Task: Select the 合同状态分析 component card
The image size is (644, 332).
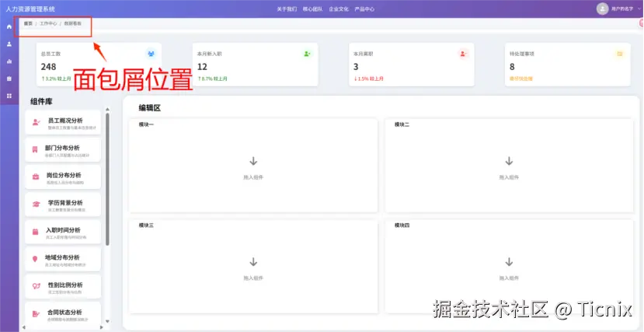Action: [x=63, y=314]
